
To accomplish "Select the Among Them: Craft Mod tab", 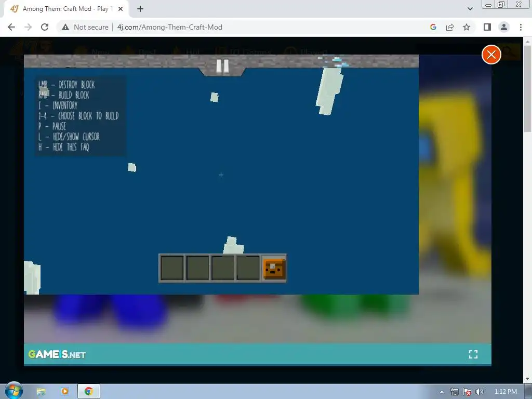I will pyautogui.click(x=66, y=9).
